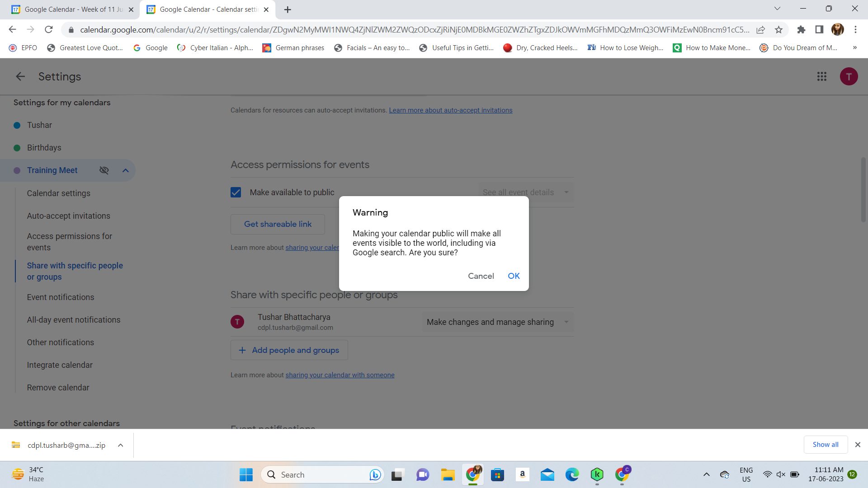
Task: Click the Training Meet visibility toggle icon
Action: (x=104, y=170)
